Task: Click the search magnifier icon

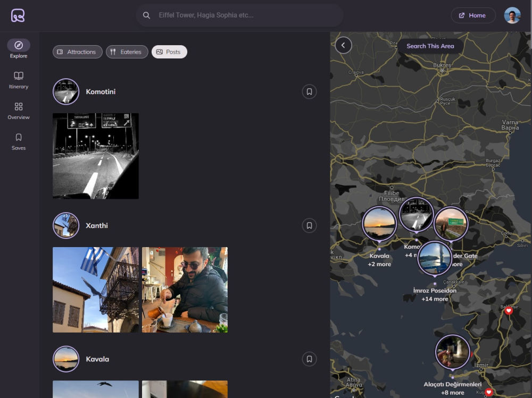Action: [x=146, y=15]
